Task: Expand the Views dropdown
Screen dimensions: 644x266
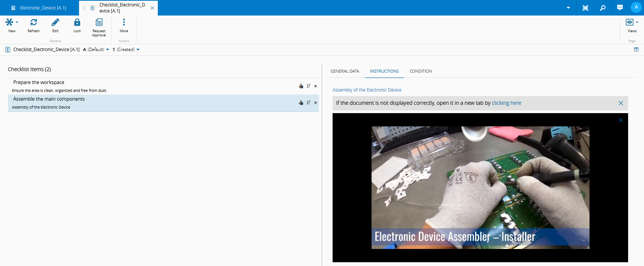Action: click(x=637, y=22)
